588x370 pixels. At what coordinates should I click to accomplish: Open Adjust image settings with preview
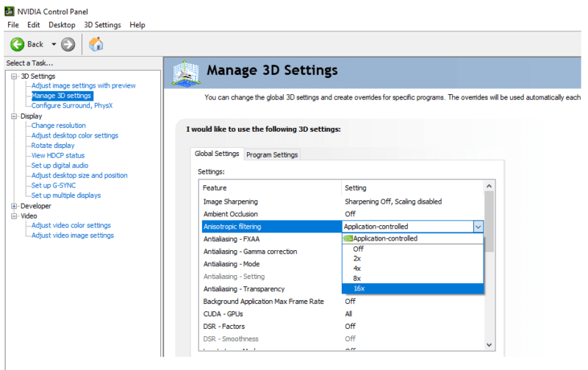pyautogui.click(x=83, y=86)
